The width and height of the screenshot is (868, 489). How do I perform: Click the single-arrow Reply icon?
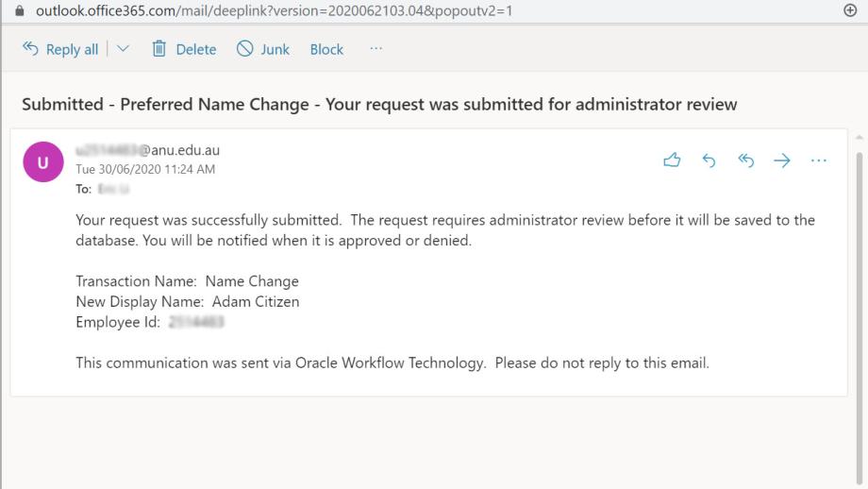pyautogui.click(x=709, y=160)
